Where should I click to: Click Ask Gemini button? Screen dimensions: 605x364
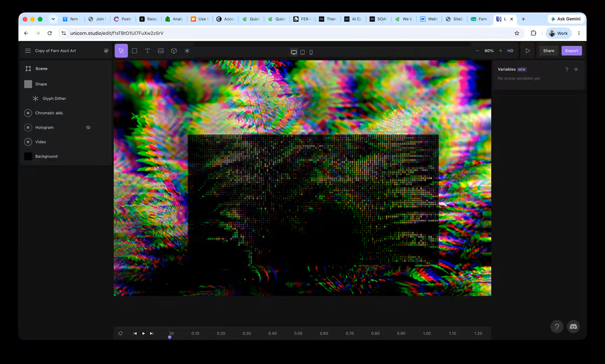click(x=566, y=19)
